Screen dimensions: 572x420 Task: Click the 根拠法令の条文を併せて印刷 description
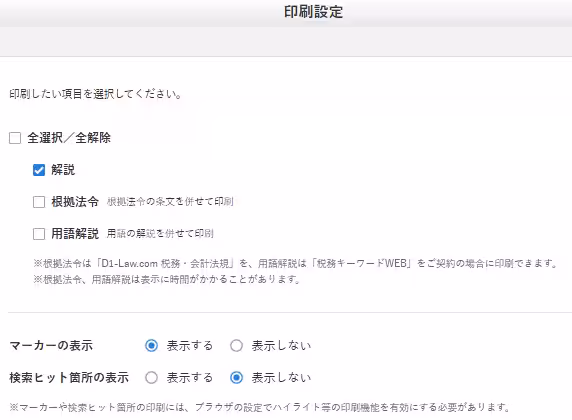170,201
